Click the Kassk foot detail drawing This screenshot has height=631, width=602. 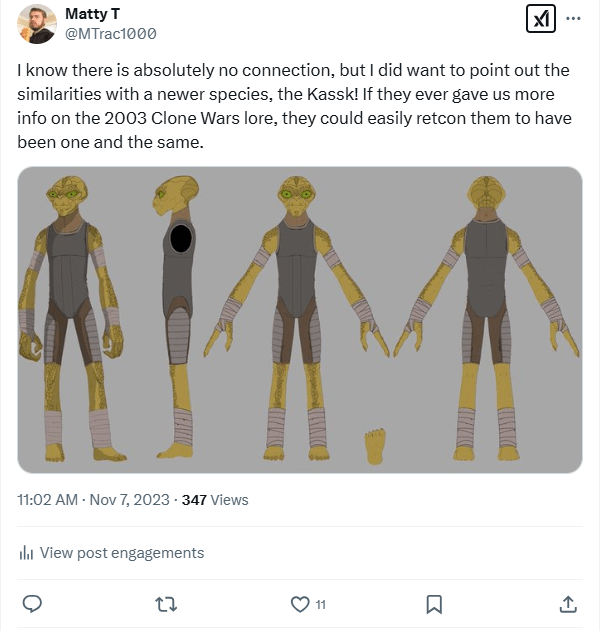375,446
